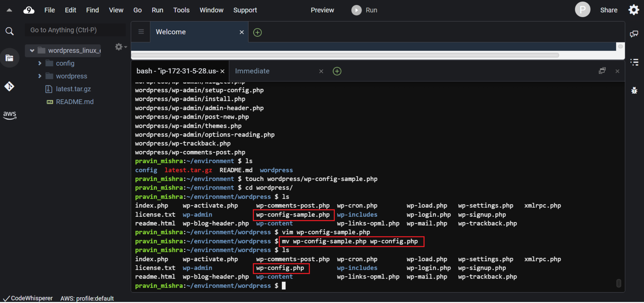Open the Run menu
644x303 pixels.
(157, 10)
